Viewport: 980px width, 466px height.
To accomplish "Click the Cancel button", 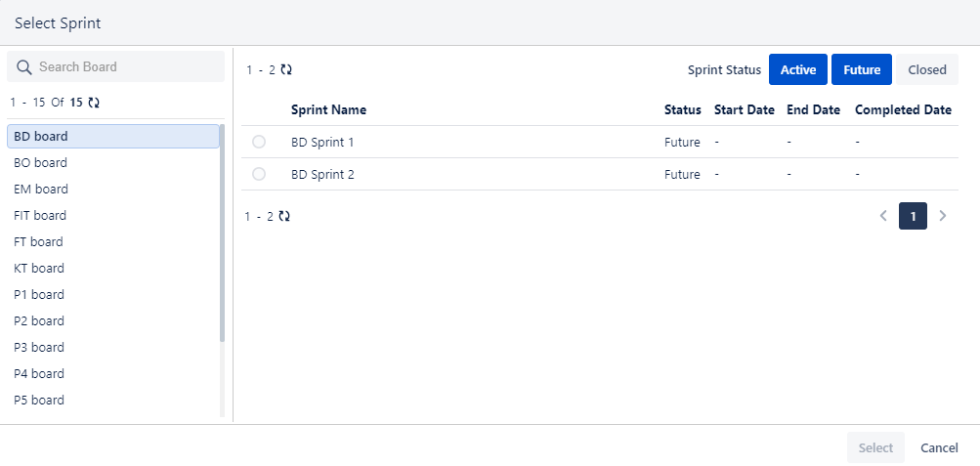I will tap(939, 448).
